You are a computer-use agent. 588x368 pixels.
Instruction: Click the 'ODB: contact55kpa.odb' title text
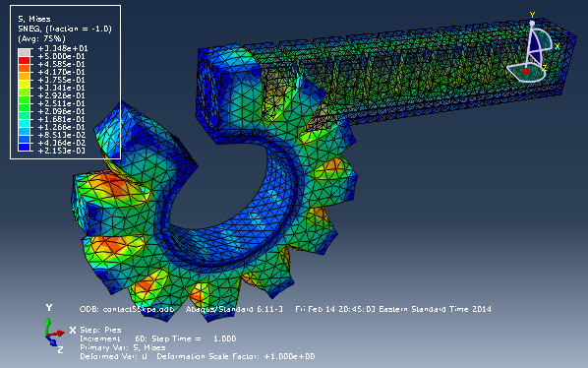coord(127,309)
